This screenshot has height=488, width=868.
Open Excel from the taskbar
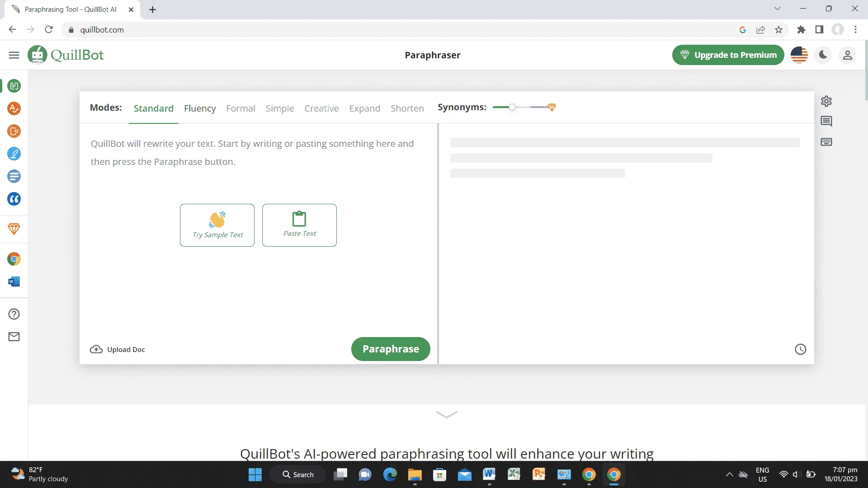pyautogui.click(x=514, y=474)
